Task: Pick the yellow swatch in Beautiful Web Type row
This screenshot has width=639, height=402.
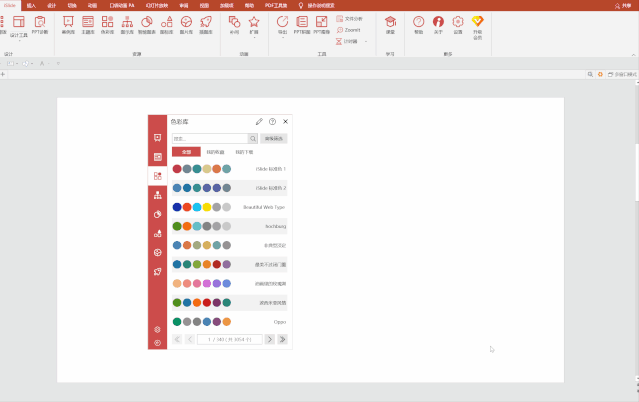Action: [x=207, y=207]
